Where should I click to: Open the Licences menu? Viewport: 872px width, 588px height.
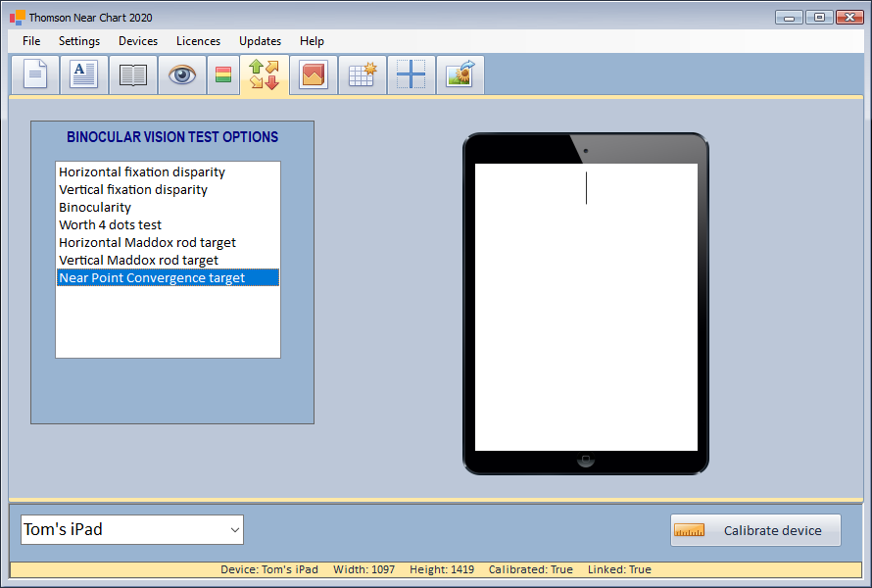[198, 41]
